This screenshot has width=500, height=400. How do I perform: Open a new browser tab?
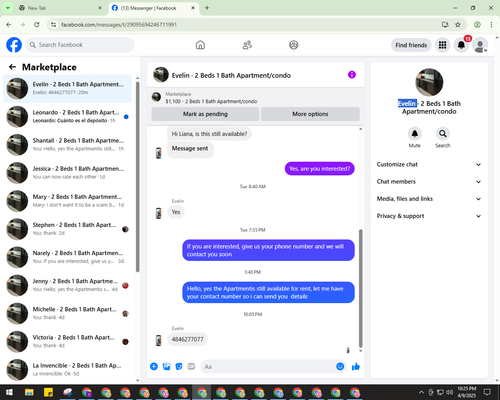(207, 8)
